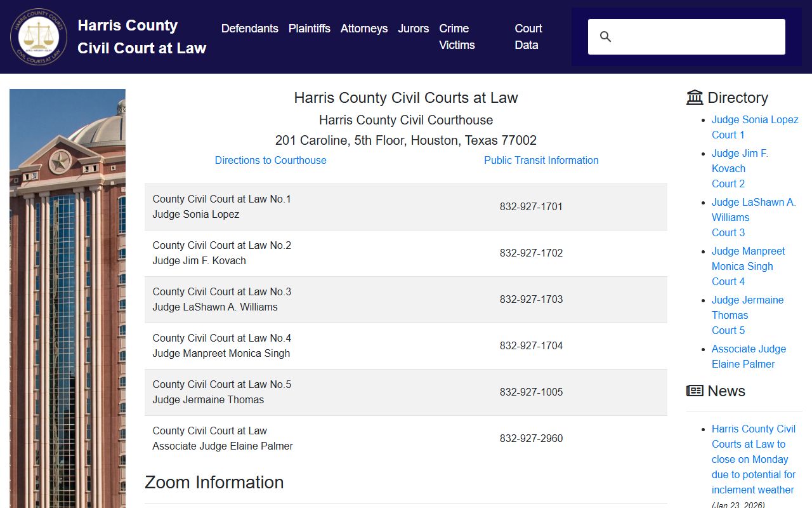Click the Harris County Civil Courts at Law heading
This screenshot has width=812, height=508.
pyautogui.click(x=406, y=98)
